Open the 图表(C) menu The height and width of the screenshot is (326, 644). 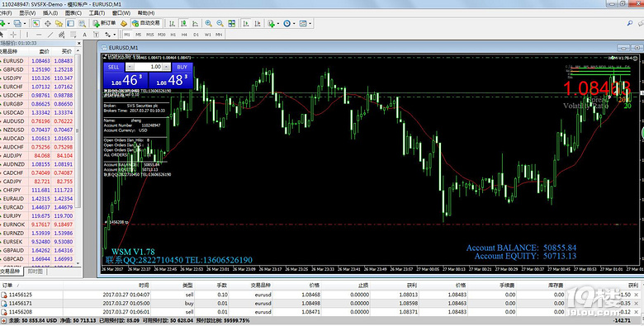click(73, 12)
